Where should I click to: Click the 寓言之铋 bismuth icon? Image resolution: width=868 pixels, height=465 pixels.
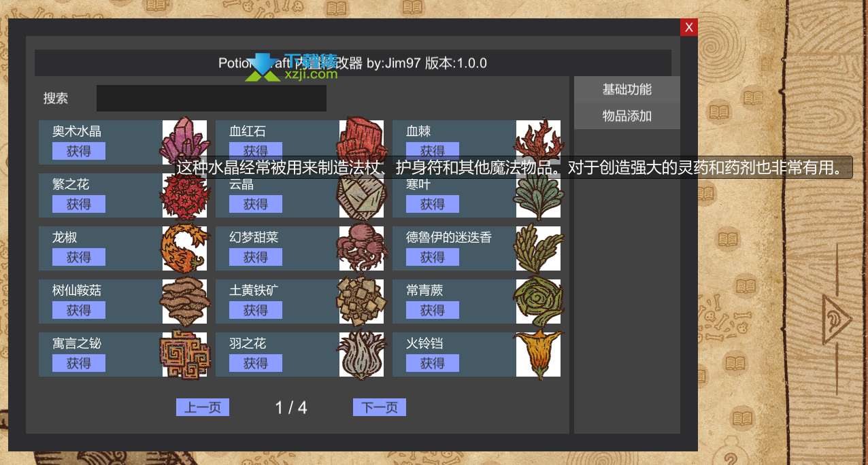click(x=184, y=354)
